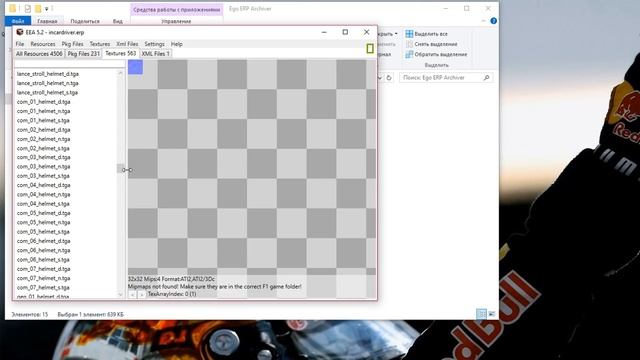This screenshot has height=360, width=640.
Task: Select com_06_helmet_d.tga
Action: (44, 241)
